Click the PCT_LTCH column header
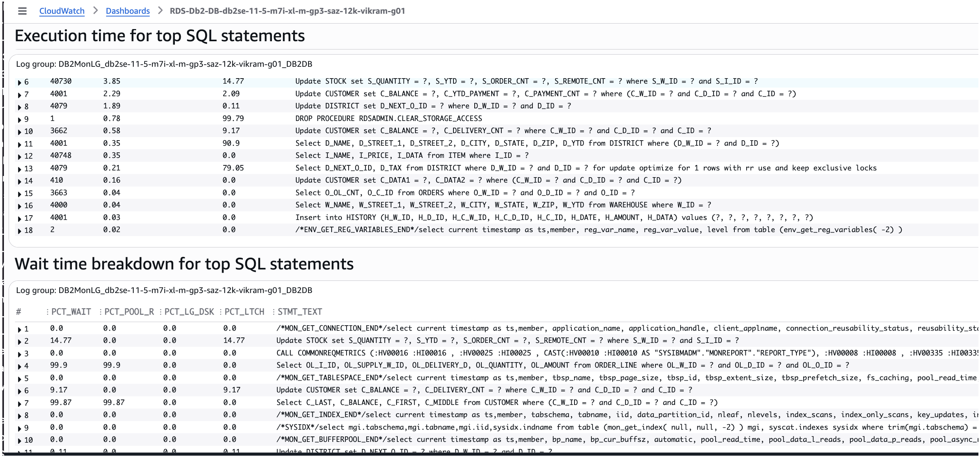Screen dimensions: 980x458 [x=244, y=312]
